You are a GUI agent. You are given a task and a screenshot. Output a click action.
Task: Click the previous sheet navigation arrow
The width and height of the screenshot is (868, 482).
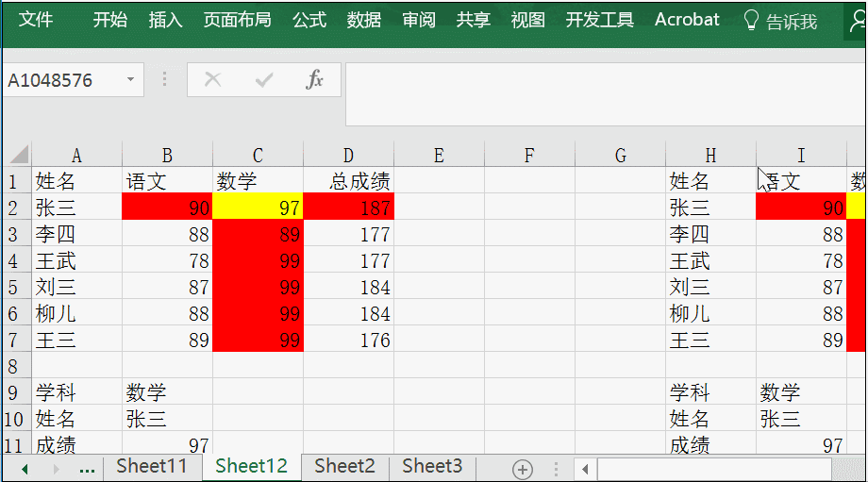pyautogui.click(x=25, y=470)
